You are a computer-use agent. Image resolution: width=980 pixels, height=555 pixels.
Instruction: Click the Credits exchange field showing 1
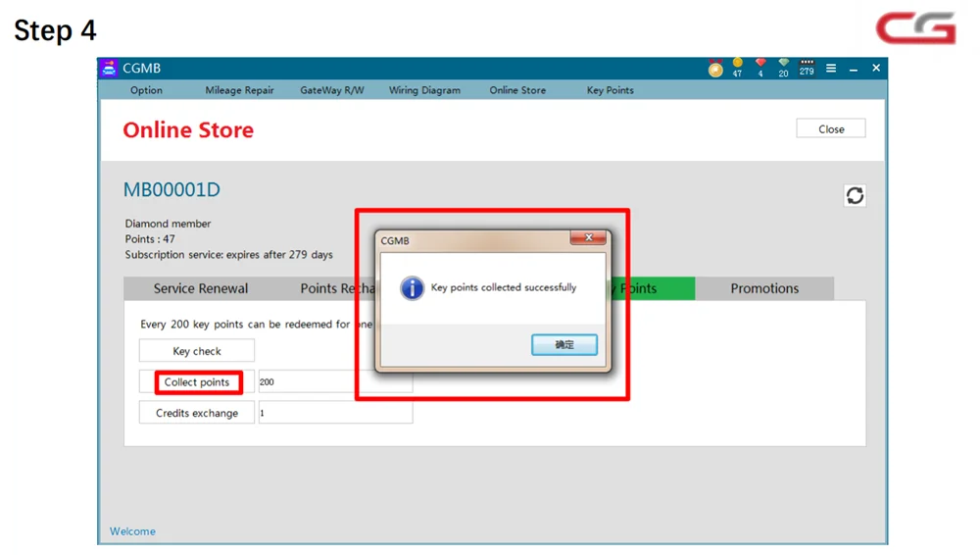335,413
